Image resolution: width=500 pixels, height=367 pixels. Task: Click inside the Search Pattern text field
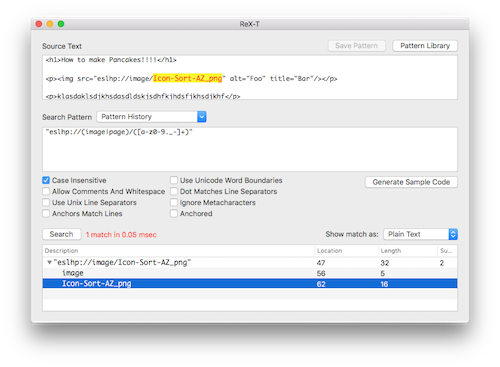point(250,149)
